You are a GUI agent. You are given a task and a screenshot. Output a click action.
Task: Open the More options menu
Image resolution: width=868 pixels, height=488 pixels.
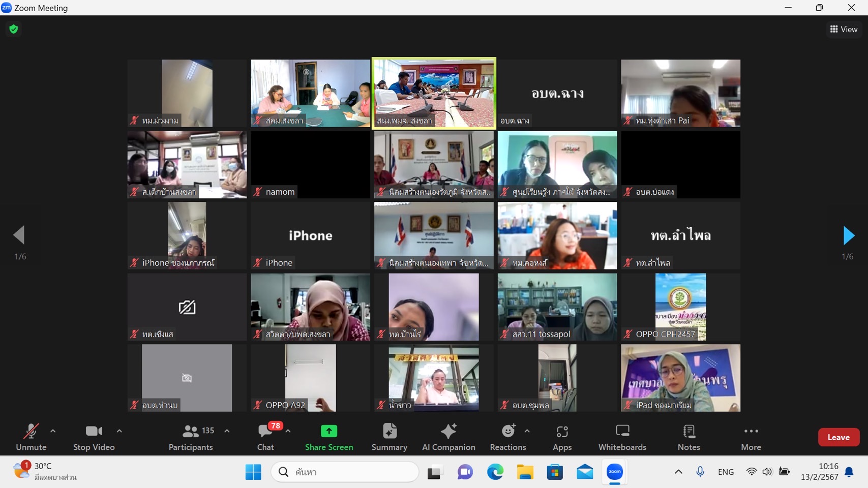click(751, 437)
